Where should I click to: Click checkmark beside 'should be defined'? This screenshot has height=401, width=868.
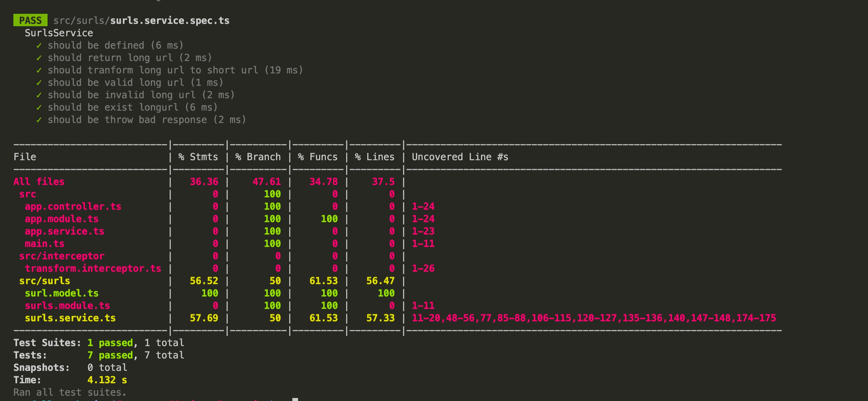39,45
